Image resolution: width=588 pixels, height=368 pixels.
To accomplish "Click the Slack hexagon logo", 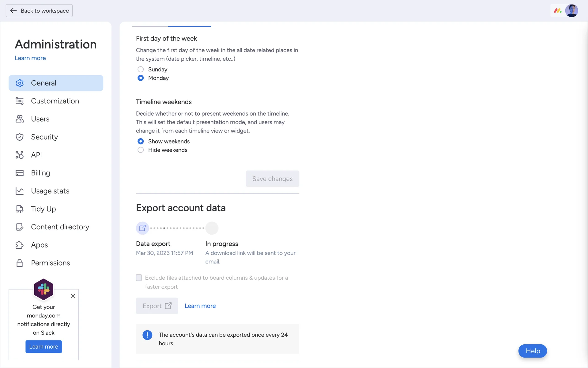I will (43, 289).
